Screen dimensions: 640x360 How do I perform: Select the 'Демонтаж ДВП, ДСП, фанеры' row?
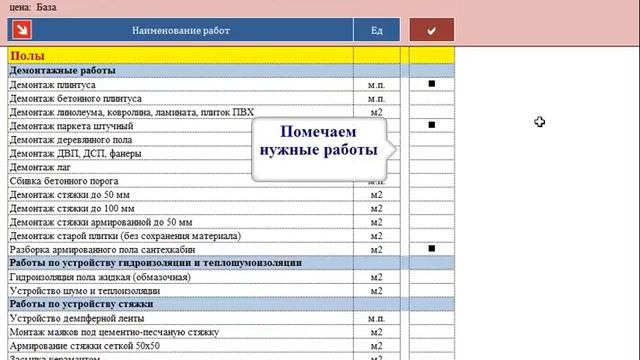pos(76,153)
